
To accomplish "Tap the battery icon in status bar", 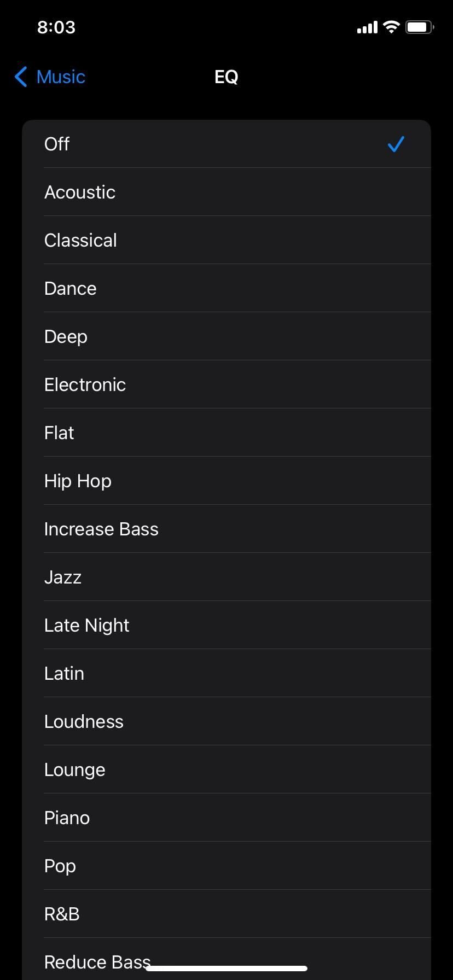I will [419, 27].
